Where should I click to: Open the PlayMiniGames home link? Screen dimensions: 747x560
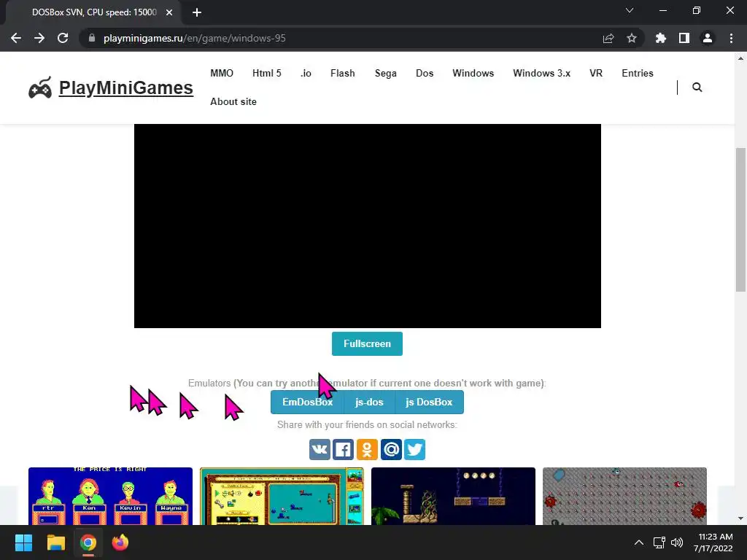pyautogui.click(x=125, y=87)
